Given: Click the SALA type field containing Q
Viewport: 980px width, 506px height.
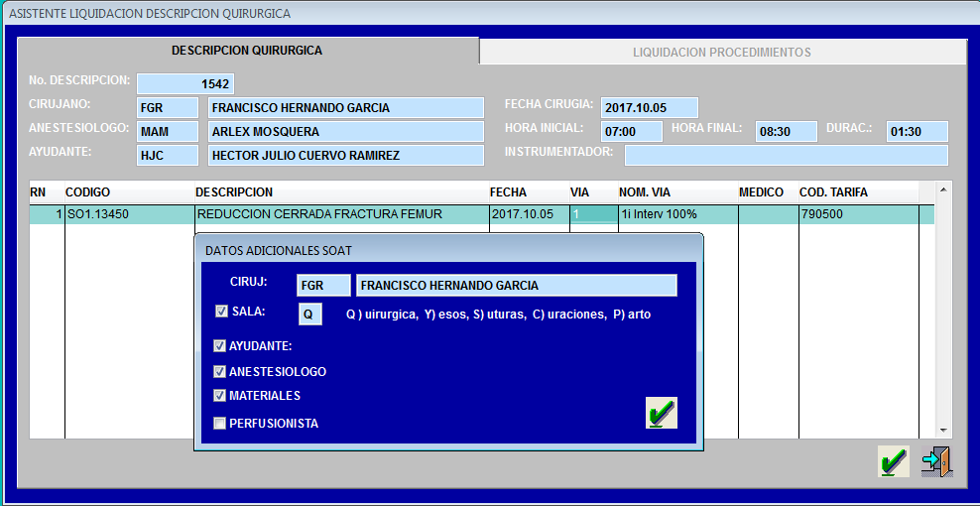Looking at the screenshot, I should tap(310, 314).
